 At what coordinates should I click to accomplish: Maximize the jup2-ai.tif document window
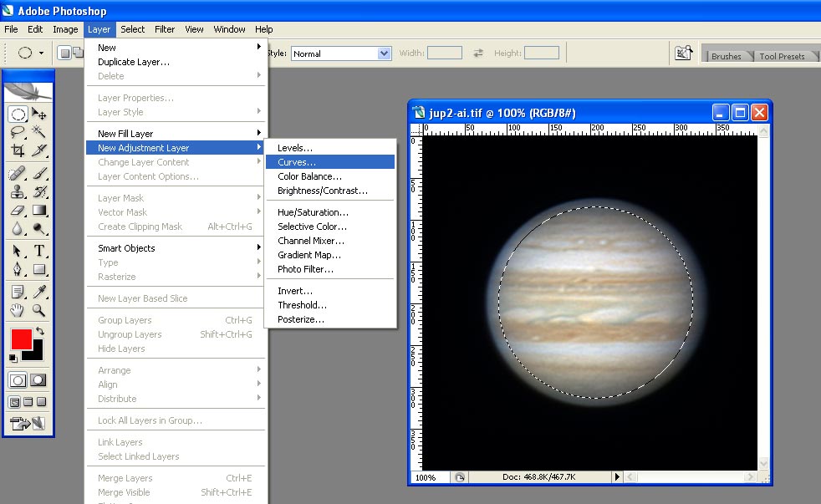740,113
